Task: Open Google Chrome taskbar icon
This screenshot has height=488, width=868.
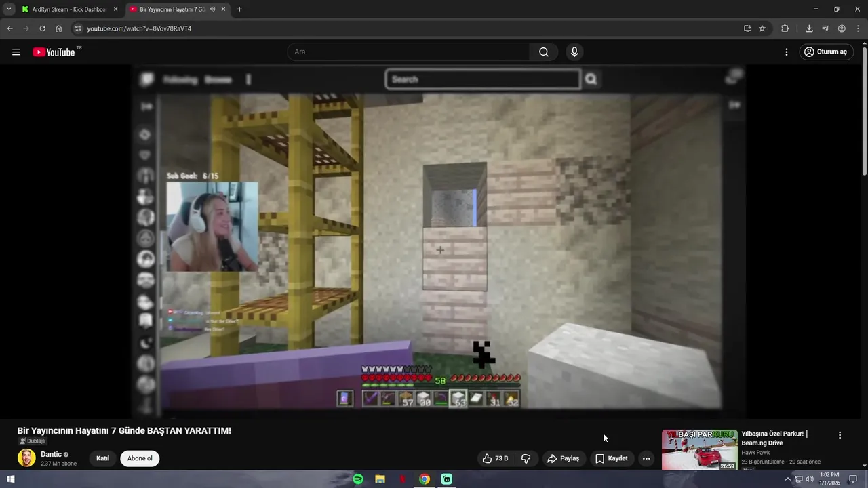Action: (x=425, y=479)
